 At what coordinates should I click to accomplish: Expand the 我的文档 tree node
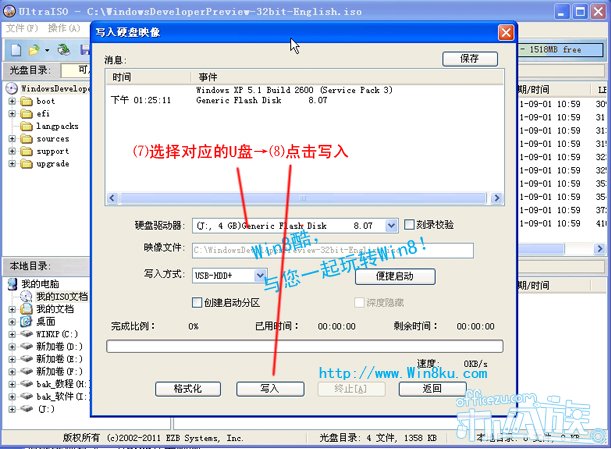coord(12,309)
